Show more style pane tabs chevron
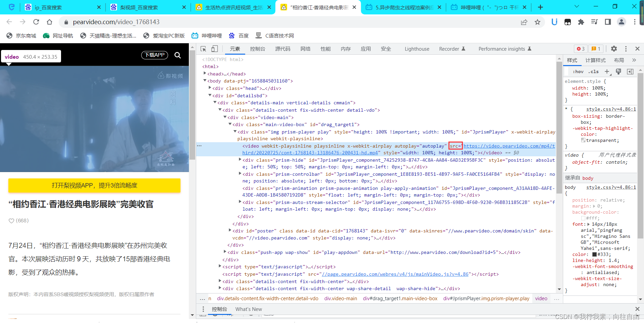Viewport: 644px width, 323px height. click(634, 60)
